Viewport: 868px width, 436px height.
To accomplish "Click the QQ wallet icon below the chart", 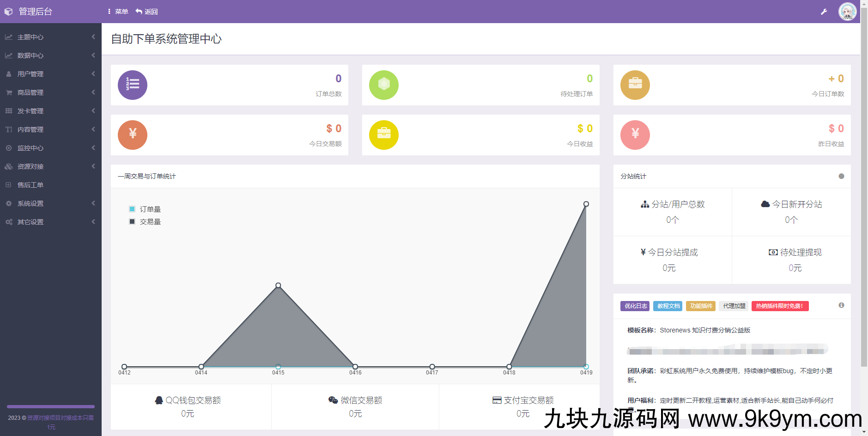I will (159, 399).
